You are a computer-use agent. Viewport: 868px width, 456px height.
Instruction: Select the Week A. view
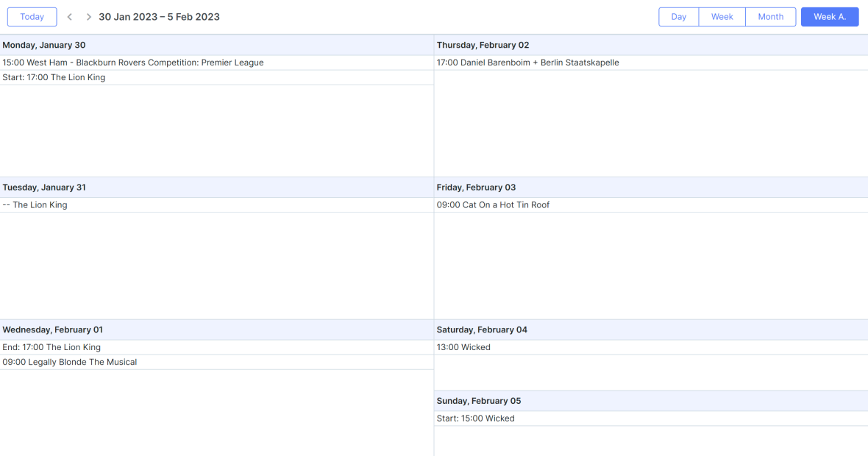click(x=830, y=16)
